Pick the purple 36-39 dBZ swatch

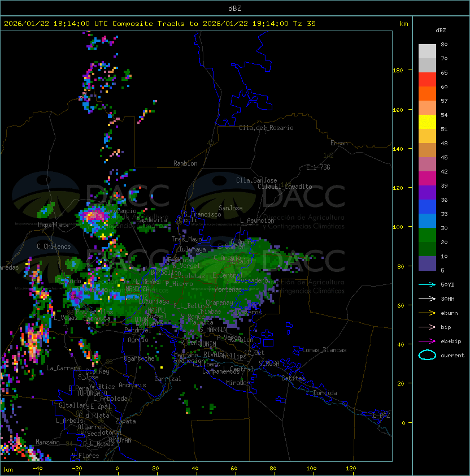[427, 192]
